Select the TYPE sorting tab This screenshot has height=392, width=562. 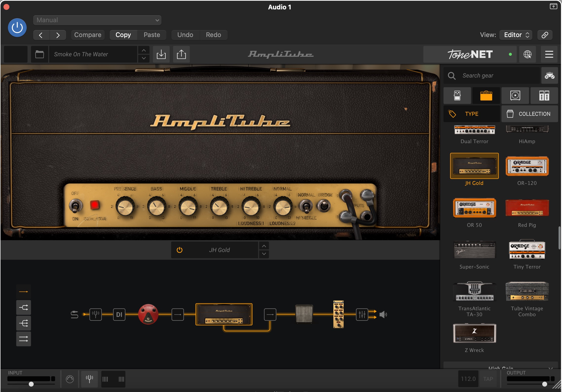472,114
